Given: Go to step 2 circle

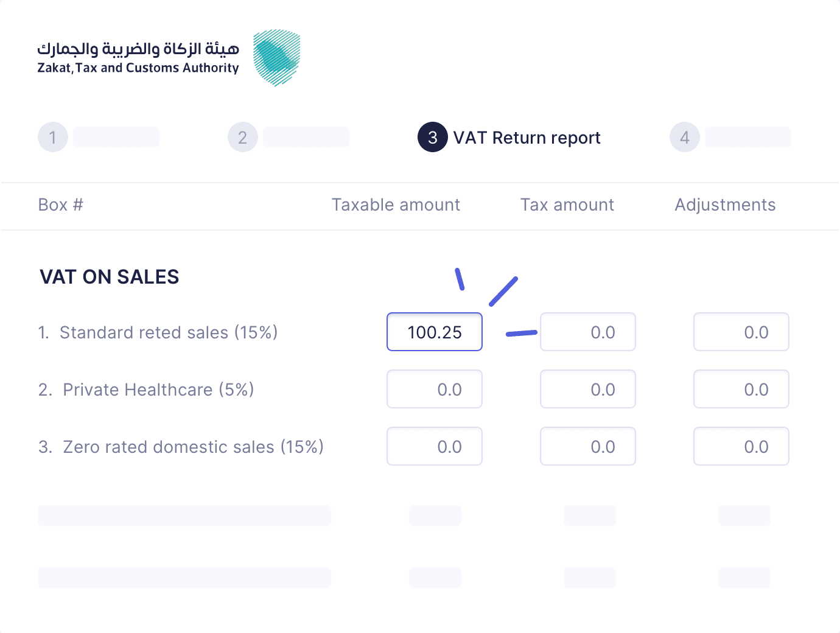Looking at the screenshot, I should coord(243,138).
